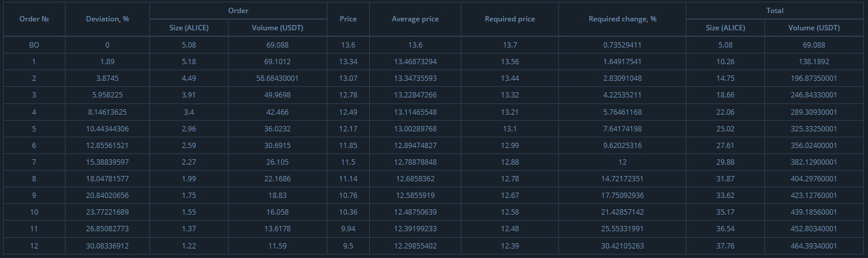This screenshot has height=258, width=868.
Task: Click the Deviation, % column header
Action: [x=107, y=19]
